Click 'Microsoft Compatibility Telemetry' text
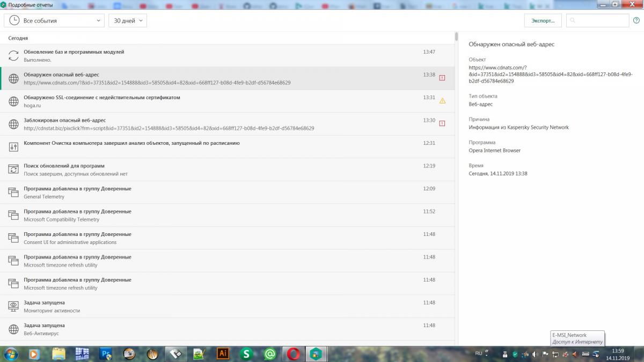This screenshot has height=362, width=644. 62,219
